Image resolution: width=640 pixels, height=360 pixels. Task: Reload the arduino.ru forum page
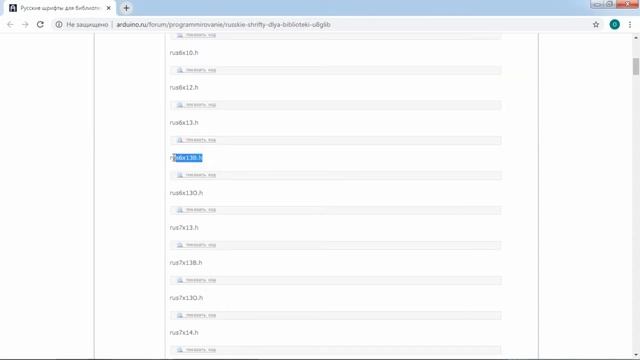pos(40,24)
